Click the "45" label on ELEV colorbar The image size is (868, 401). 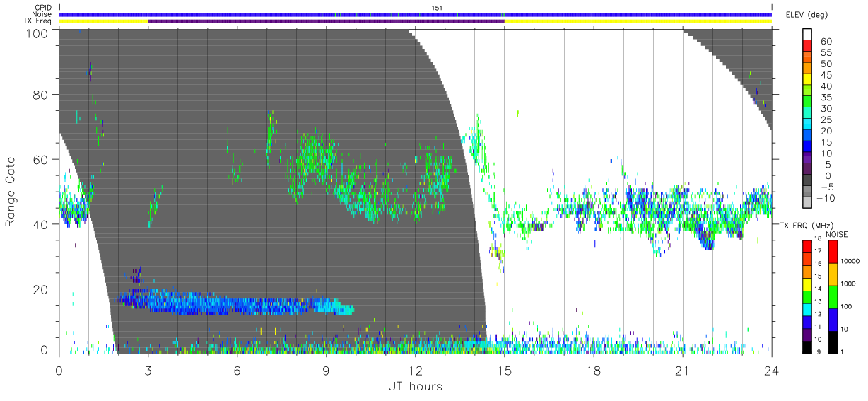(825, 76)
